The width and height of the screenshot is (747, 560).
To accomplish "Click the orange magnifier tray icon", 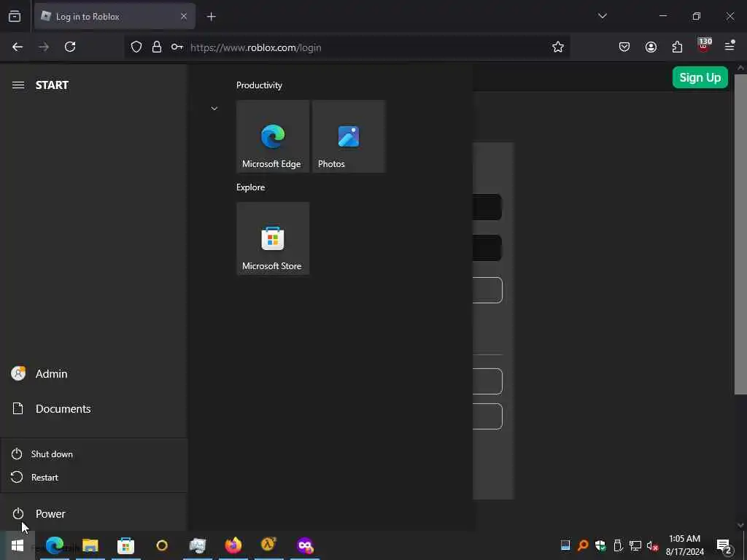I will click(x=583, y=545).
